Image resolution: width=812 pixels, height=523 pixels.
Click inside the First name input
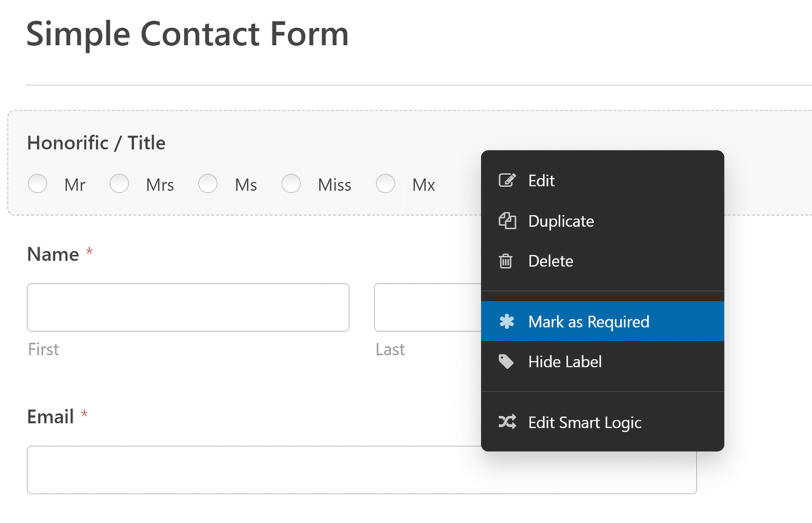(x=188, y=307)
